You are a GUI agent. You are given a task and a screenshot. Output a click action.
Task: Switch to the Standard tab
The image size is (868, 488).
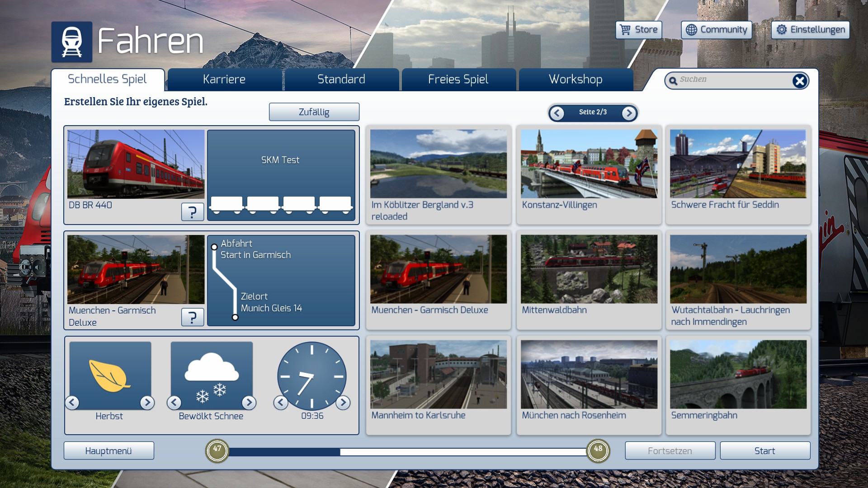[x=341, y=80]
